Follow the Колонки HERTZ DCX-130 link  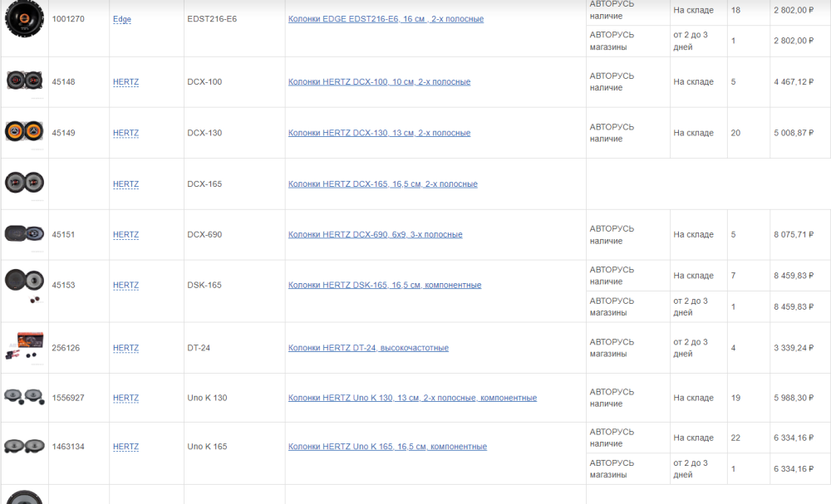379,133
